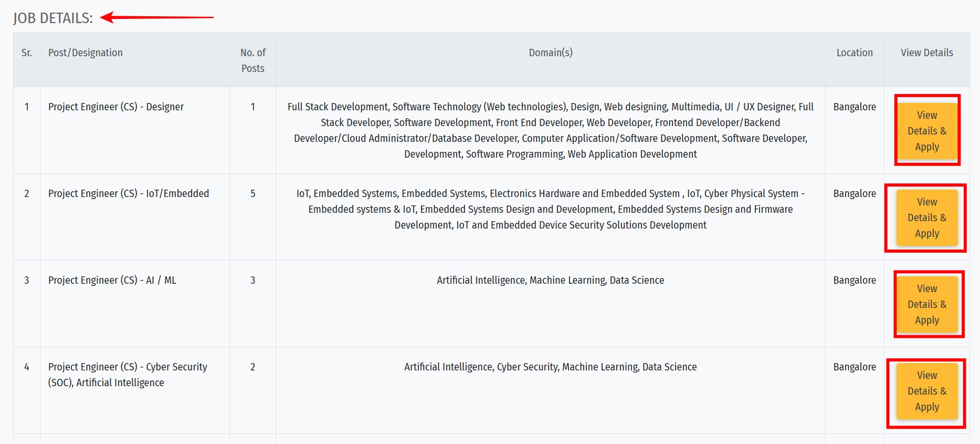Select the Post/Designation column header
980x444 pixels.
click(86, 53)
